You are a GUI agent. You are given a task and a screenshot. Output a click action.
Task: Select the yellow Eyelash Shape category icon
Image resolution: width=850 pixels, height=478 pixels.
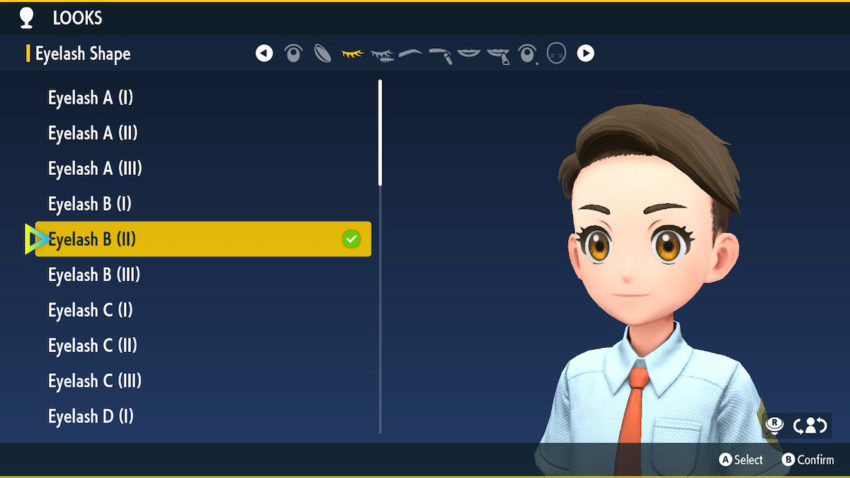pyautogui.click(x=352, y=53)
